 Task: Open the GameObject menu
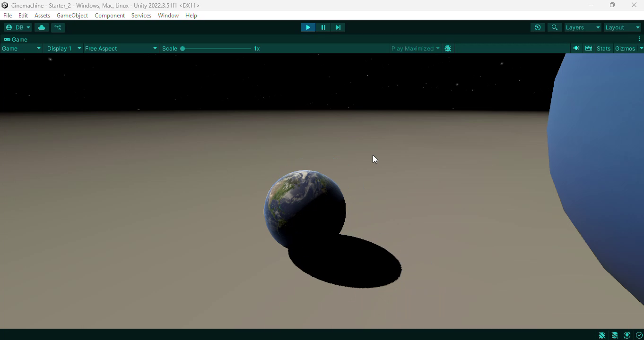pos(72,16)
